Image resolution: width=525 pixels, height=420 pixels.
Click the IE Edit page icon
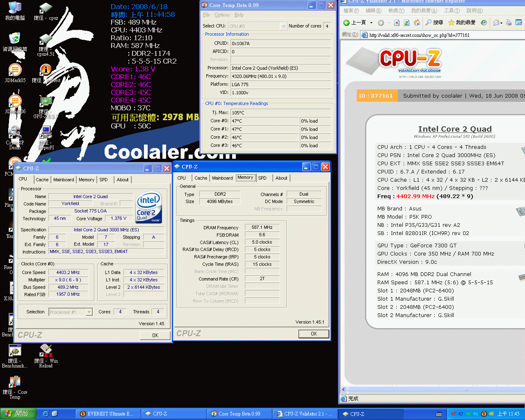519,23
